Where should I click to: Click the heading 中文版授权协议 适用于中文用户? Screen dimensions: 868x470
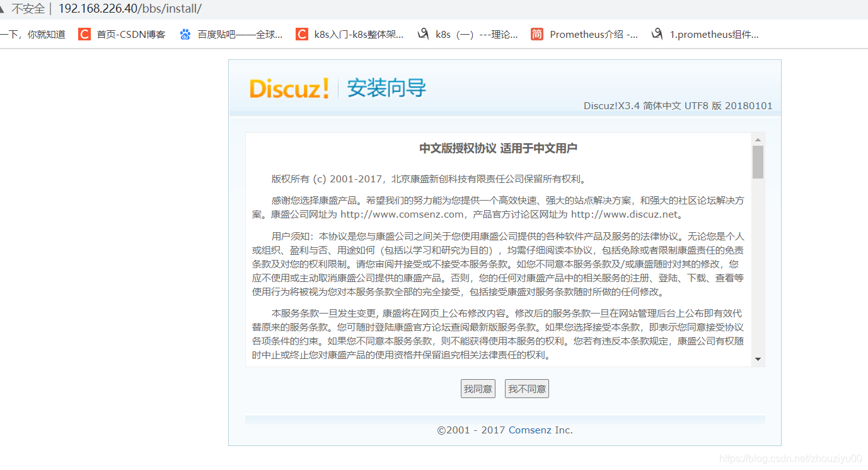coord(499,148)
